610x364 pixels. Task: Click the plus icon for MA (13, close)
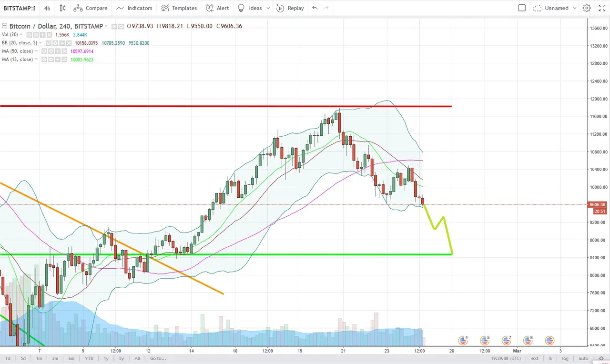(x=58, y=60)
